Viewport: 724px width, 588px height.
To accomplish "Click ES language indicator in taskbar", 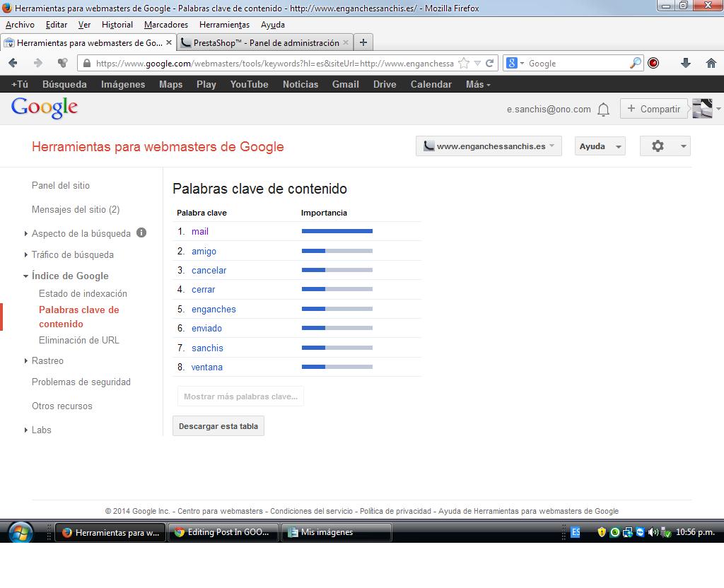I will (x=576, y=532).
